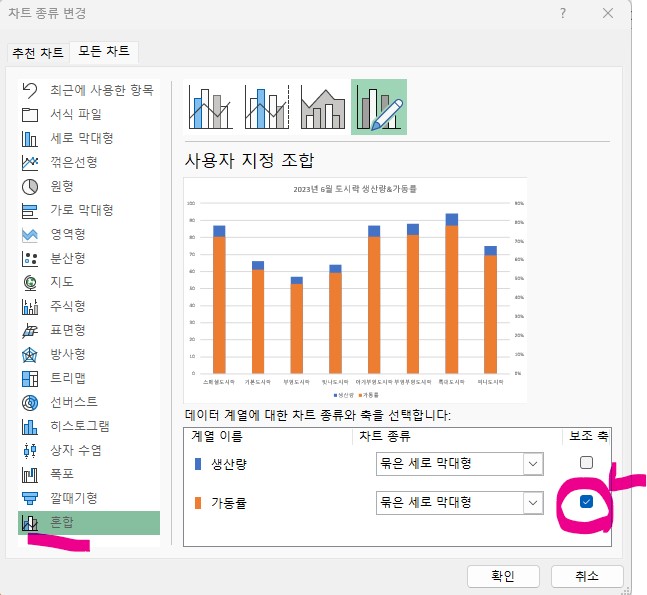Switch to the 모든 차트 tab

click(104, 52)
